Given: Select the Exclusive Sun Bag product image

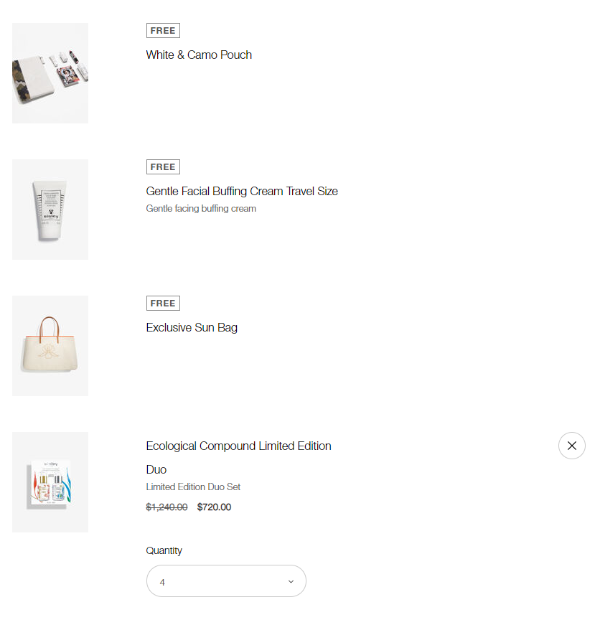Looking at the screenshot, I should 50,345.
